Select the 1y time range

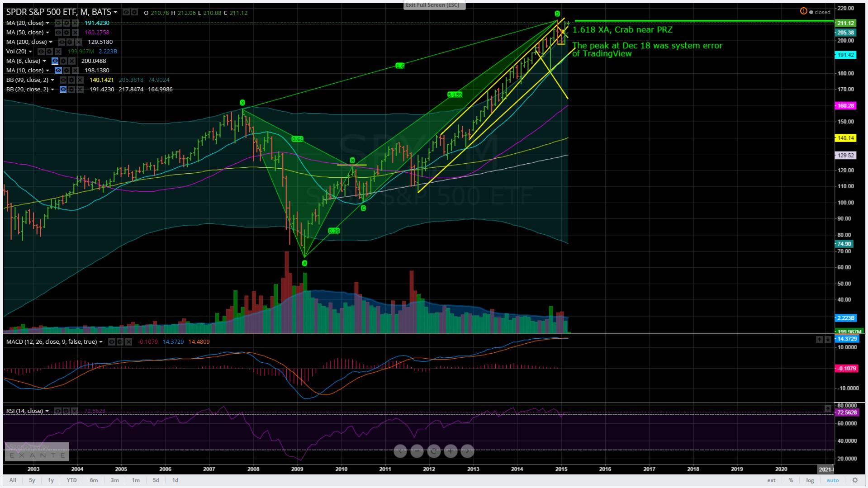pyautogui.click(x=51, y=480)
